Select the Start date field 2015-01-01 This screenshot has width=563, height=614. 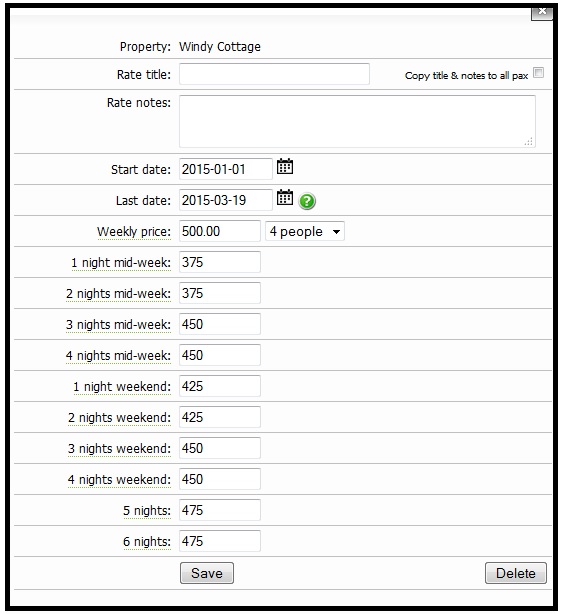[226, 169]
